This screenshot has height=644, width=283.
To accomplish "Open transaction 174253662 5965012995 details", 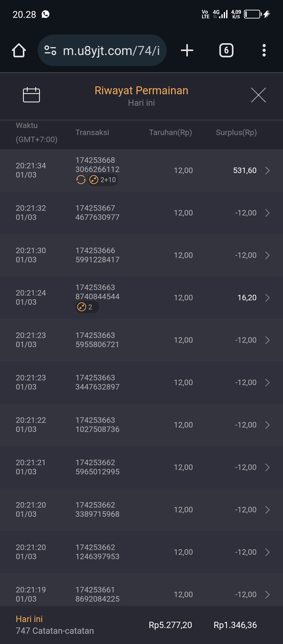I will point(97,467).
